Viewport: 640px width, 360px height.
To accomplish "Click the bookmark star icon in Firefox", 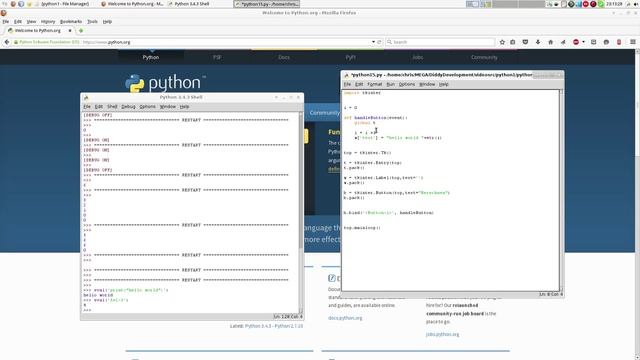I will (x=502, y=42).
